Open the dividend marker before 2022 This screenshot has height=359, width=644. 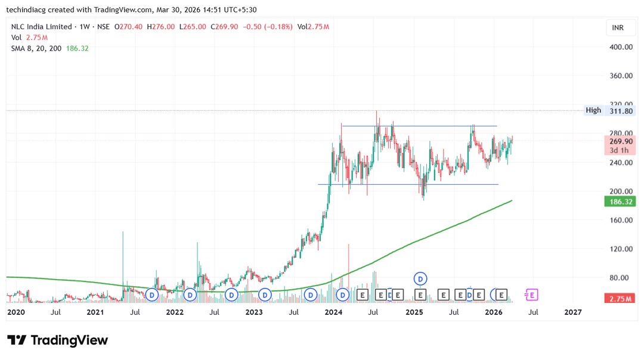pyautogui.click(x=152, y=295)
